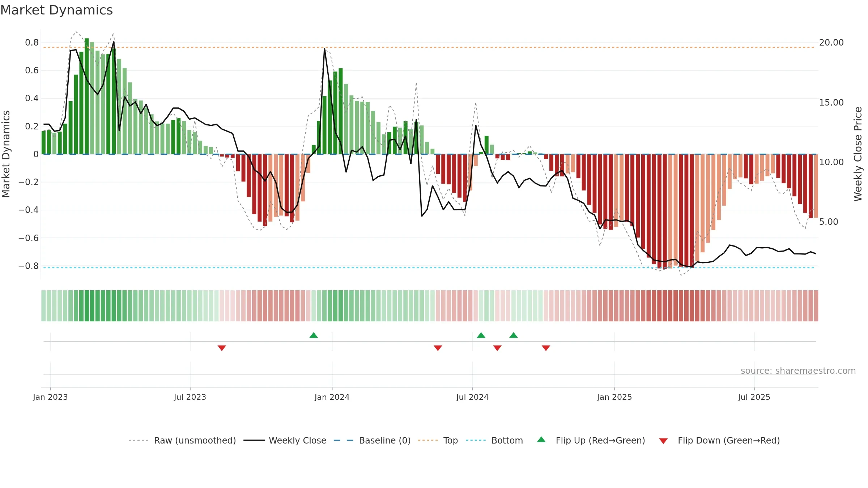Screen dimensions: 868x488
Task: Click the sharemaestro.com source text
Action: click(798, 371)
